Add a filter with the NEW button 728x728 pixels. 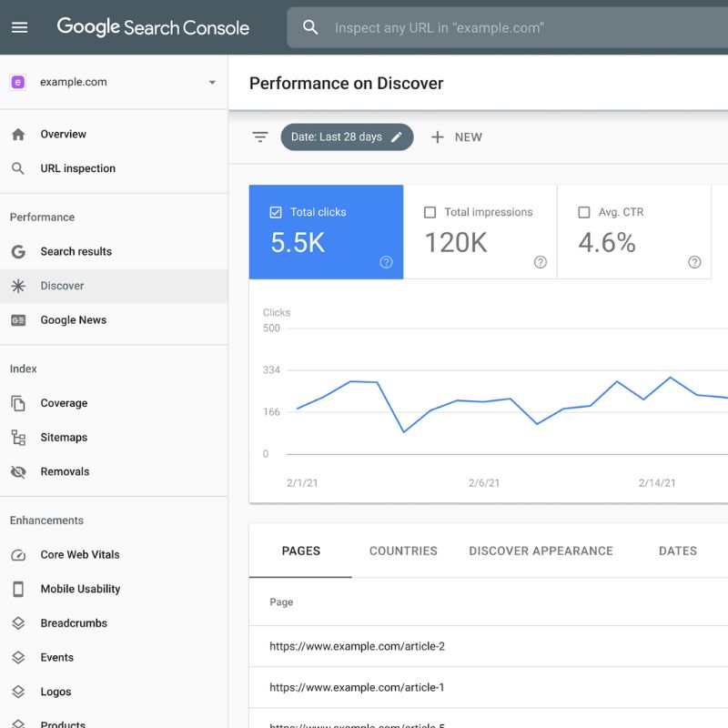[x=456, y=136]
